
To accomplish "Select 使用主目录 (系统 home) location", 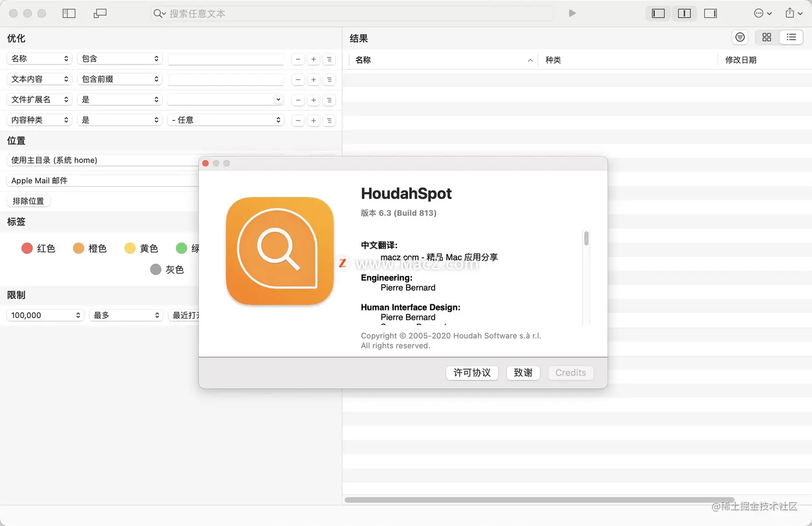I will pos(103,160).
